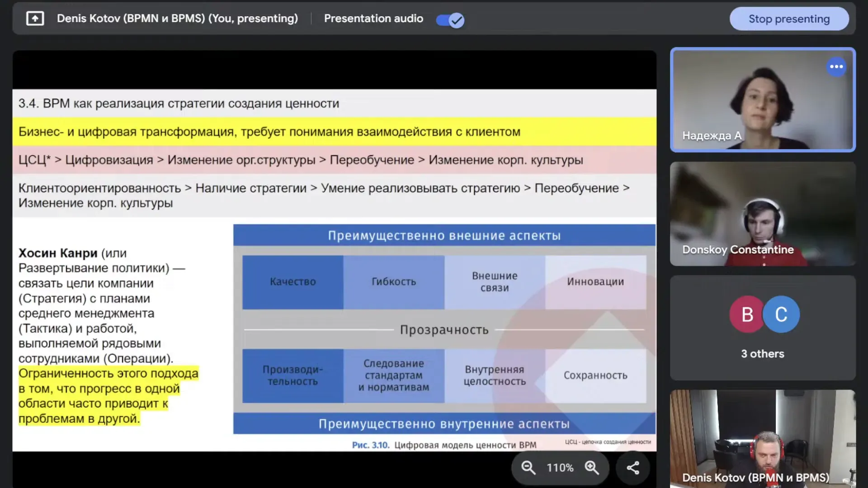Image resolution: width=868 pixels, height=488 pixels.
Task: Select Donskoy Constantine video tile
Action: pos(763,214)
